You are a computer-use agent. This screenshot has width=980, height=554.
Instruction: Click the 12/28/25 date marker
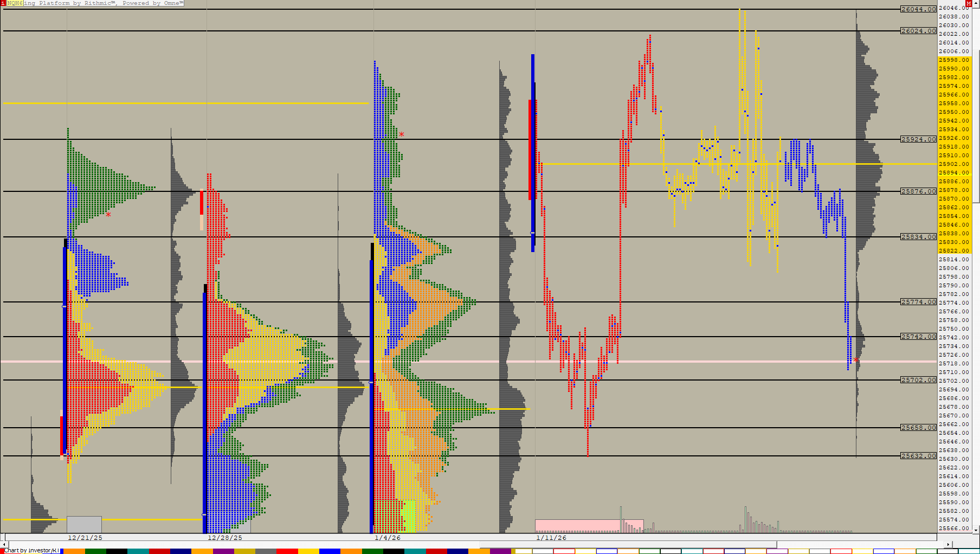pos(225,538)
